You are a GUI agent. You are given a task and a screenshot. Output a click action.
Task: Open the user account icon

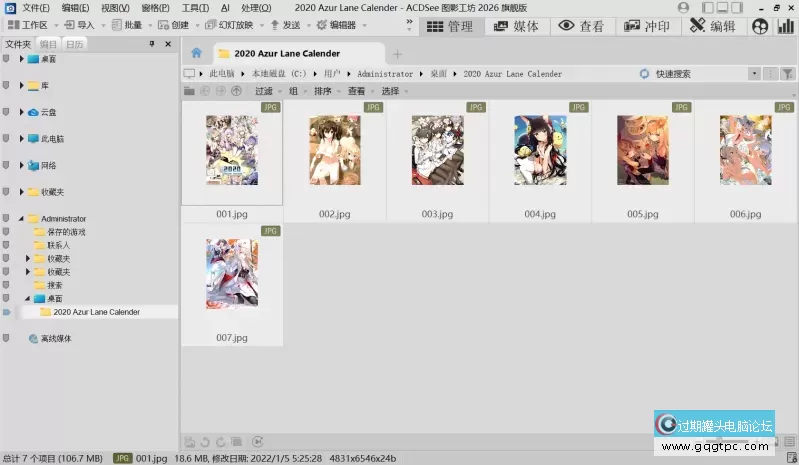tap(683, 8)
